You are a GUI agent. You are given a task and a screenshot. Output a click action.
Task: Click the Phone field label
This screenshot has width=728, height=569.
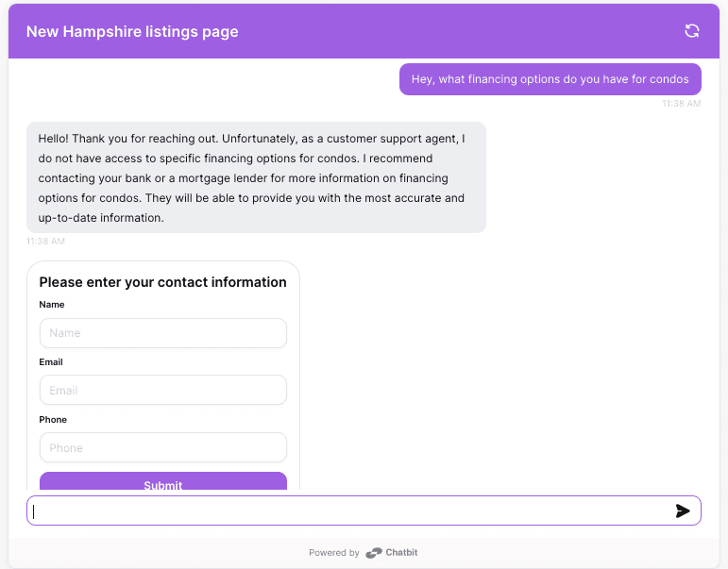(53, 420)
